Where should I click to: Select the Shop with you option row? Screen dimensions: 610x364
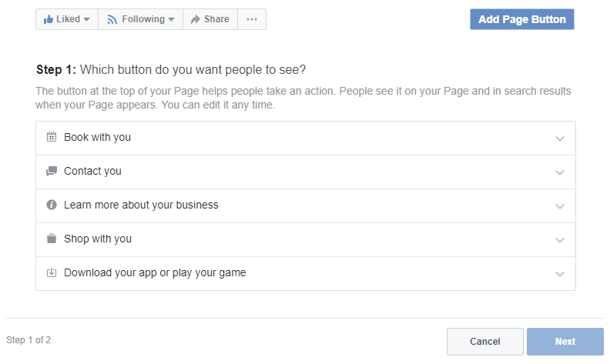[x=306, y=239]
